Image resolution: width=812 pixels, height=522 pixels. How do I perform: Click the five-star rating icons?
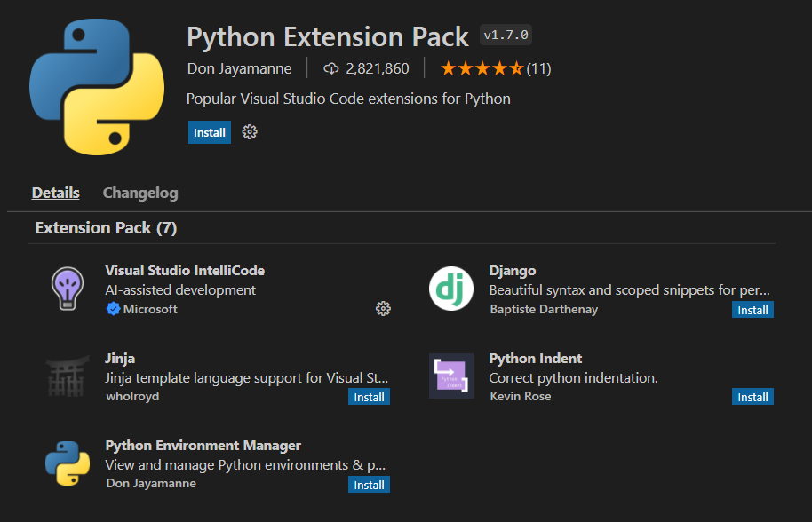482,68
